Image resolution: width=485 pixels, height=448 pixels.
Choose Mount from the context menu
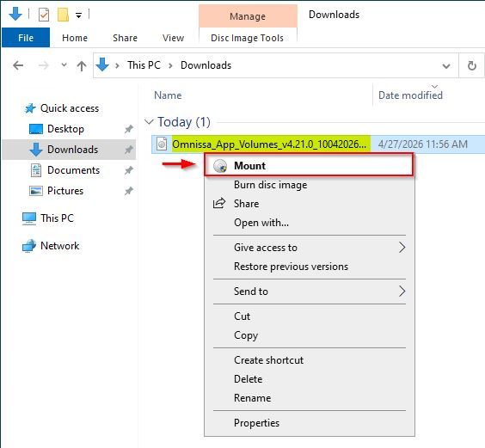coord(309,165)
